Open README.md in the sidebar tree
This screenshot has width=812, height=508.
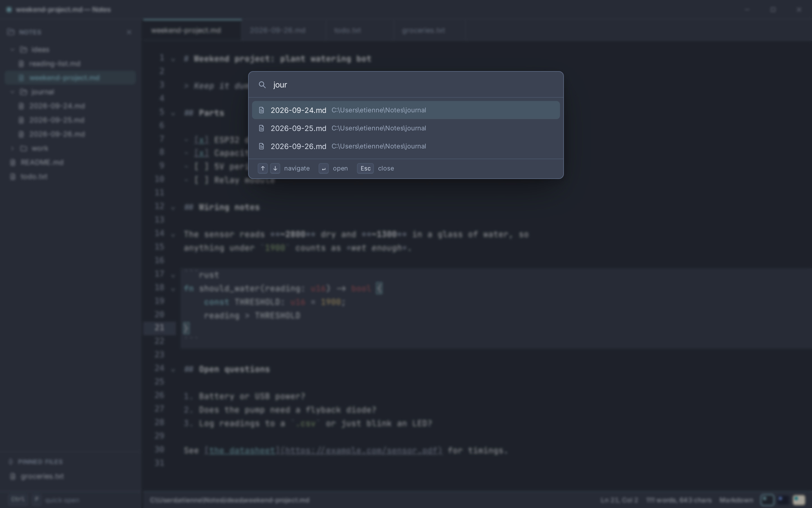tap(70, 163)
